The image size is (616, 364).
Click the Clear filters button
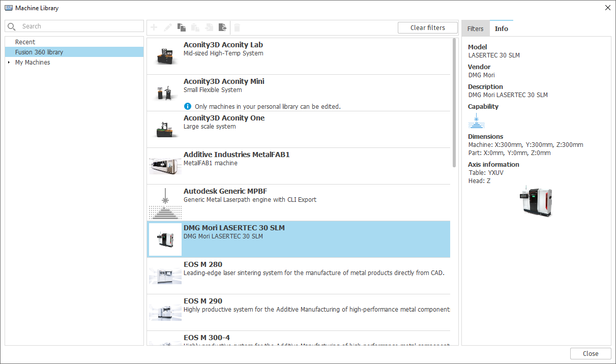(428, 27)
